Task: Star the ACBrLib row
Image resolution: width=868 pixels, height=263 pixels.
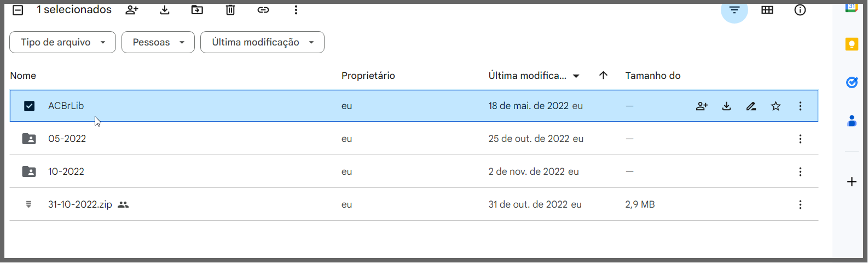Action: (776, 106)
